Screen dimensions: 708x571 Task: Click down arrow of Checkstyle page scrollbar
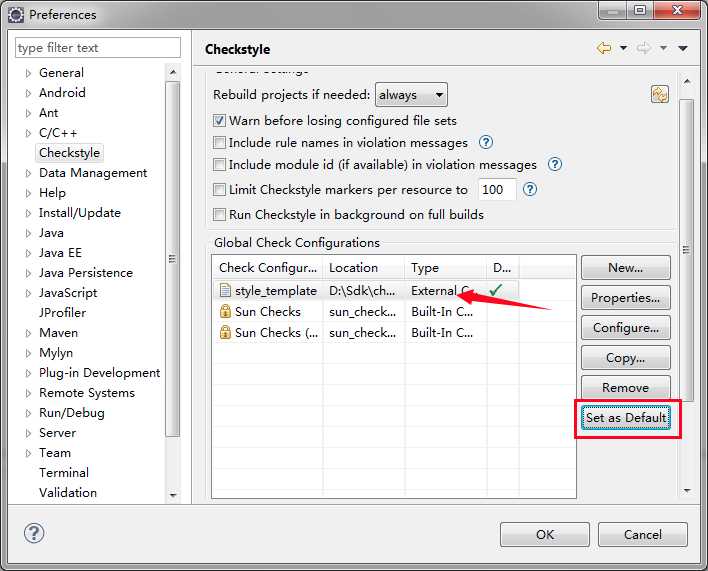(x=687, y=490)
